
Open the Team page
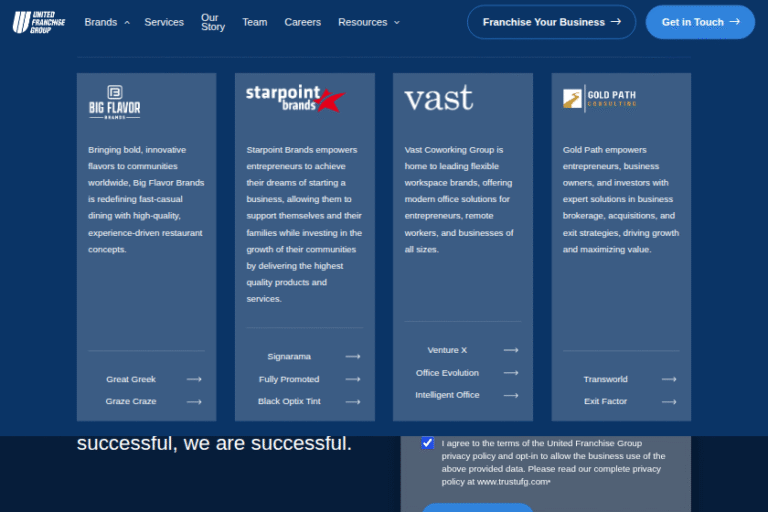click(254, 22)
